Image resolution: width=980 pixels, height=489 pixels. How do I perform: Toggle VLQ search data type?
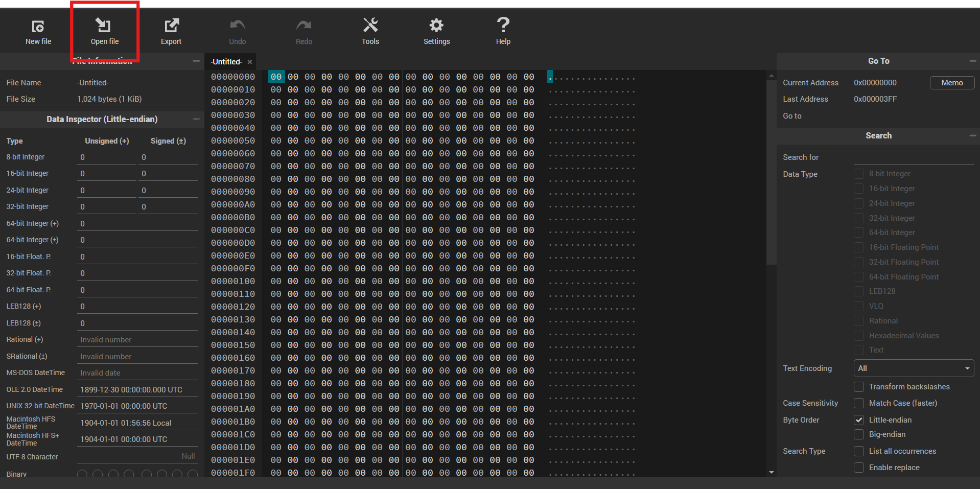pyautogui.click(x=859, y=306)
